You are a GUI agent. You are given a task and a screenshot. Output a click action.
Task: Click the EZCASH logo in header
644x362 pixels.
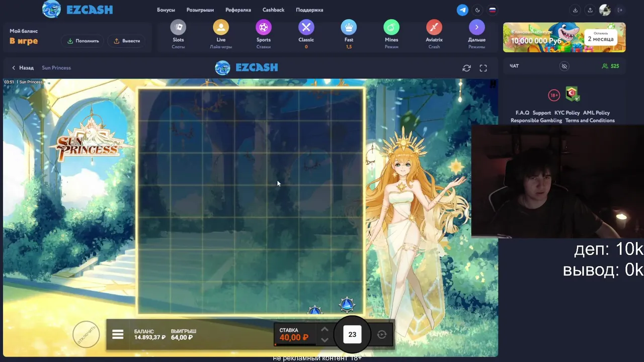coord(77,10)
